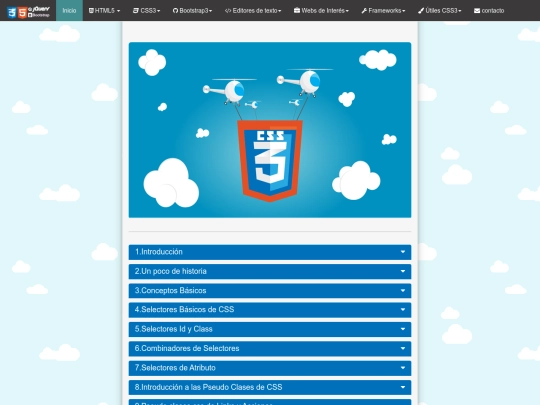Click the GitHub icon beside Bootstrap3
The image size is (540, 405).
175,11
